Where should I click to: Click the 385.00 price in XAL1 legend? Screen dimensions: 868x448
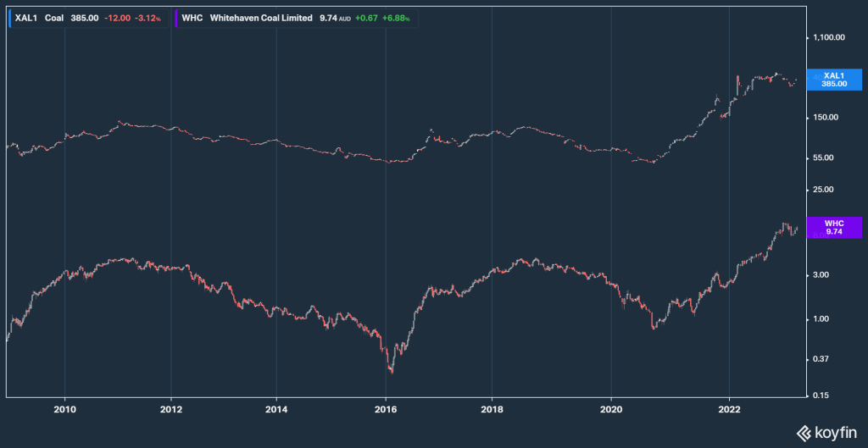click(x=86, y=17)
